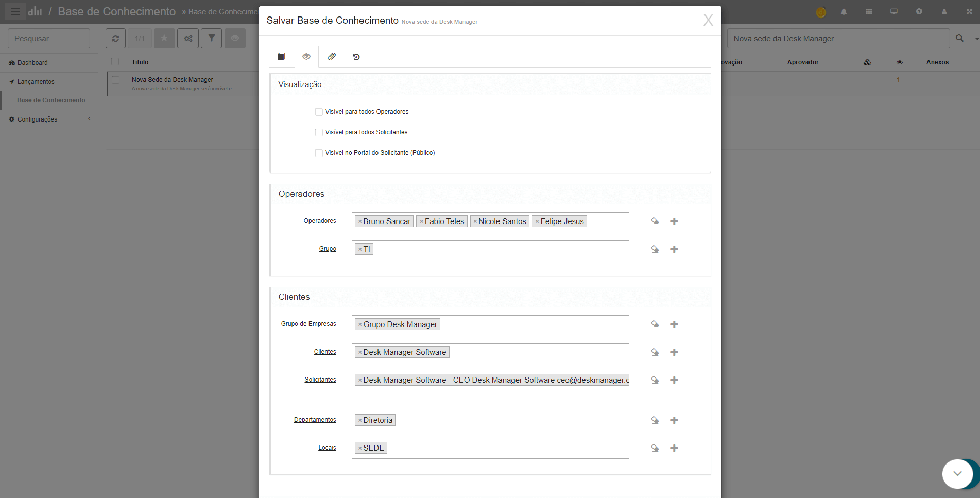The image size is (980, 498).
Task: Erase the Locais field selection
Action: tap(655, 448)
